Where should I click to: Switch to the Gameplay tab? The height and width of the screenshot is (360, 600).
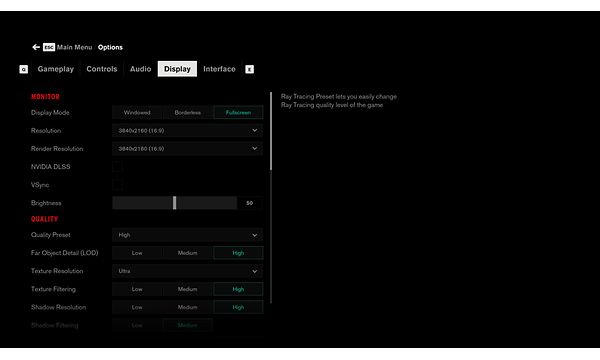coord(55,69)
